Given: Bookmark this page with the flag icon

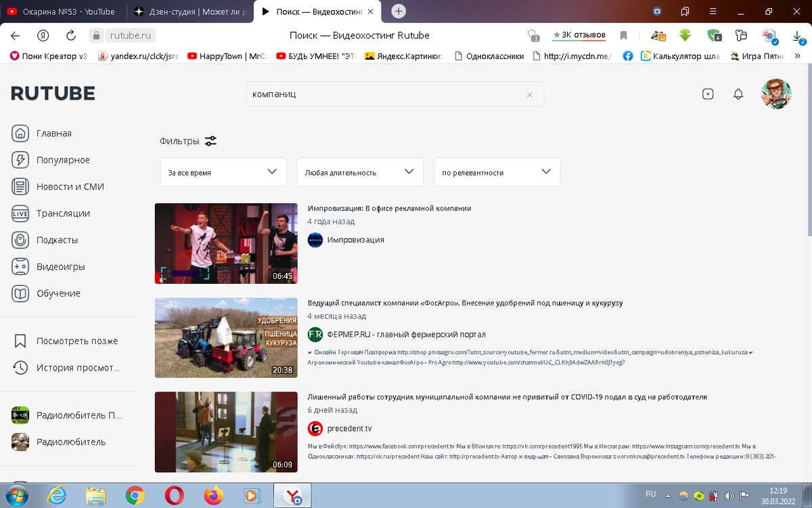Looking at the screenshot, I should click(624, 35).
